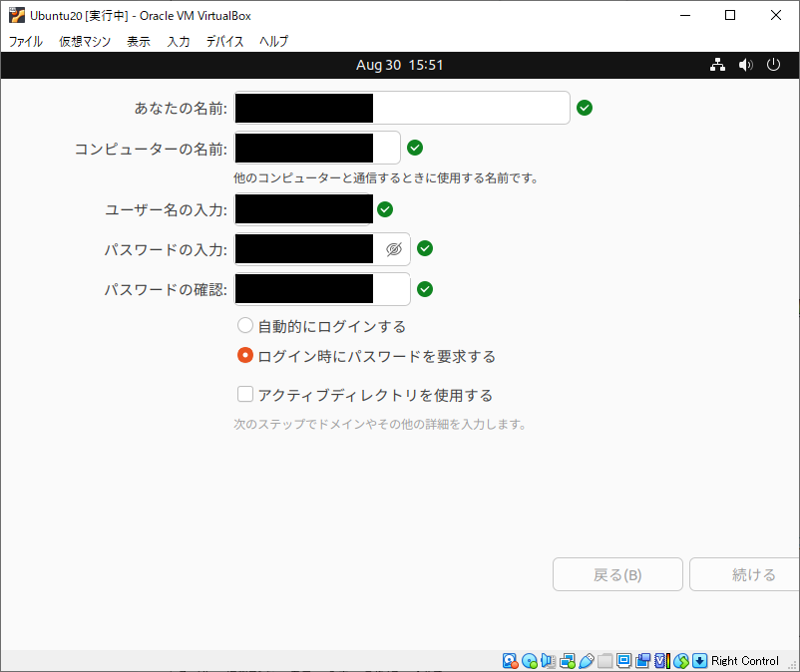Click the hard disk activity status icon
The height and width of the screenshot is (672, 800).
(509, 660)
